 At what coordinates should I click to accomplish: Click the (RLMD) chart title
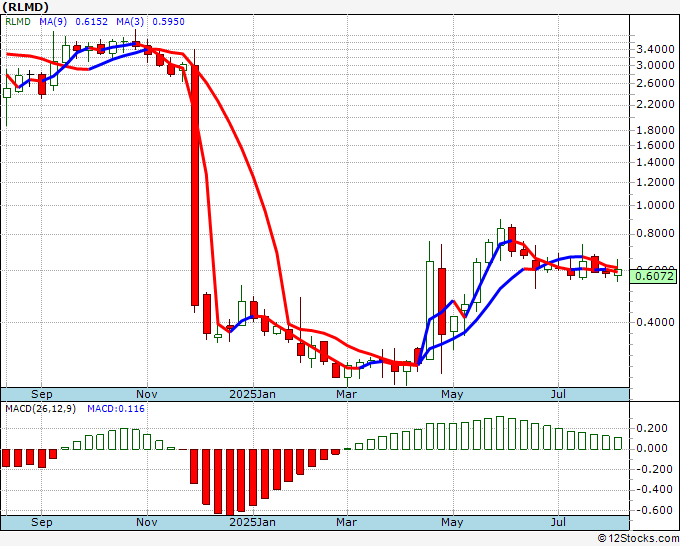point(26,7)
